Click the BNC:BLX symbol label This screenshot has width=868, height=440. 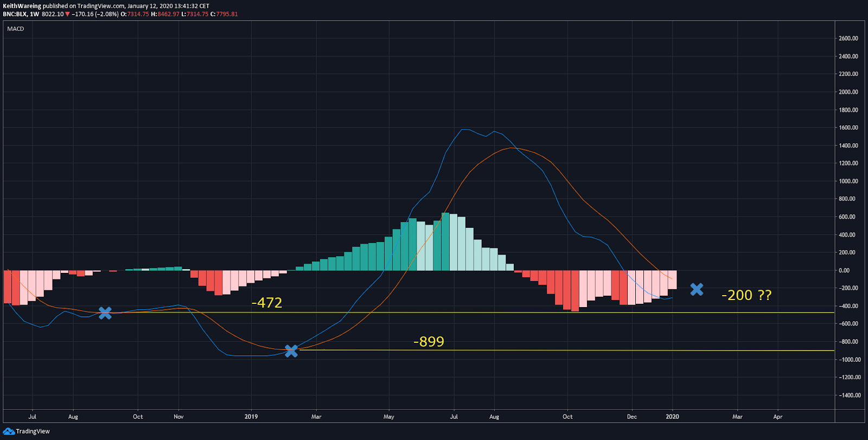15,14
